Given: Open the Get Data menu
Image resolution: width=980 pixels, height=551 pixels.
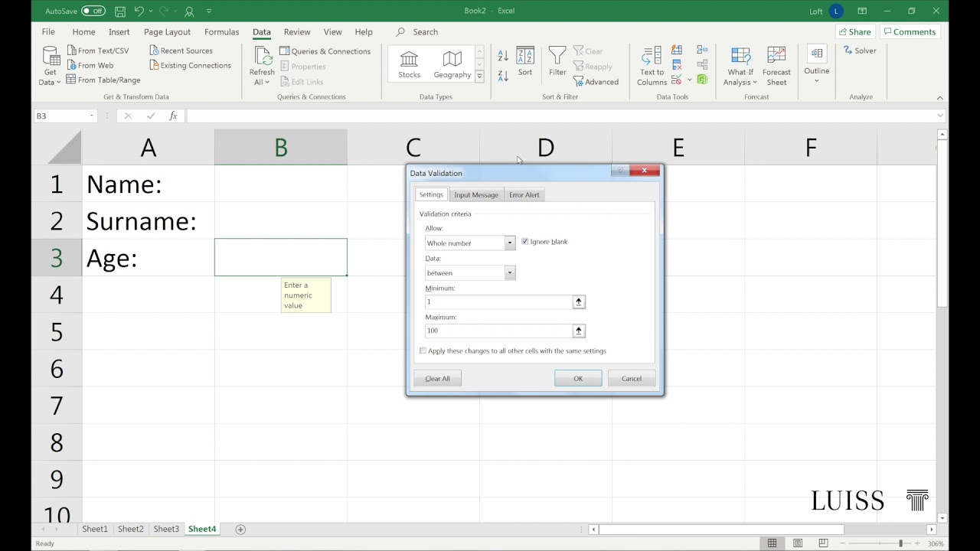Looking at the screenshot, I should coord(51,66).
